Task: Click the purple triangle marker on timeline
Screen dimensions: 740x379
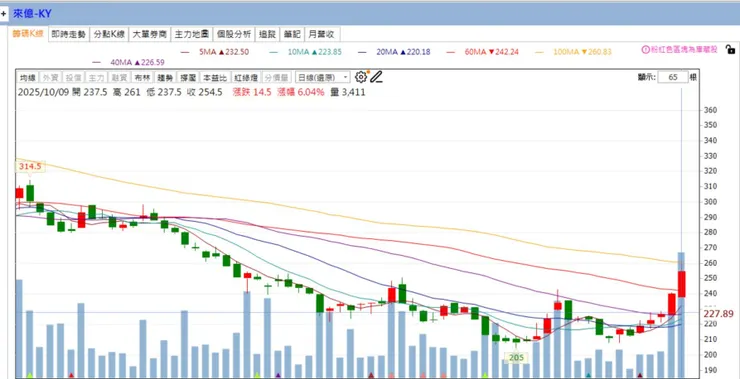Action: (x=278, y=375)
